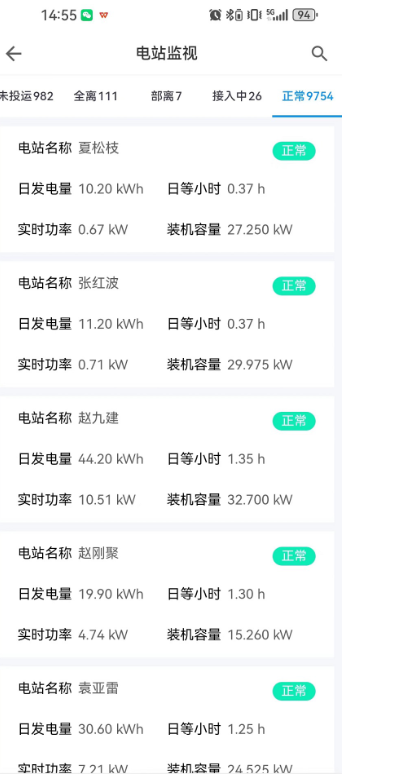The height and width of the screenshot is (777, 417).
Task: Open the search magnifier icon
Action: [319, 54]
